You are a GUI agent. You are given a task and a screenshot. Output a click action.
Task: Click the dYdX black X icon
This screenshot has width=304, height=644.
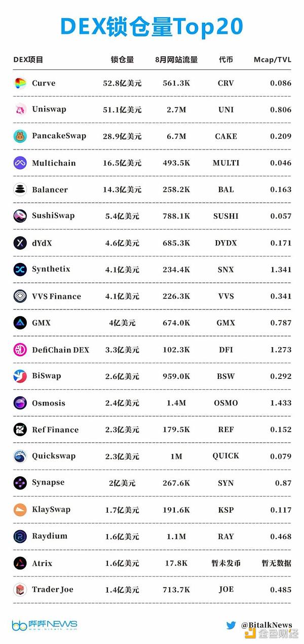(x=20, y=243)
